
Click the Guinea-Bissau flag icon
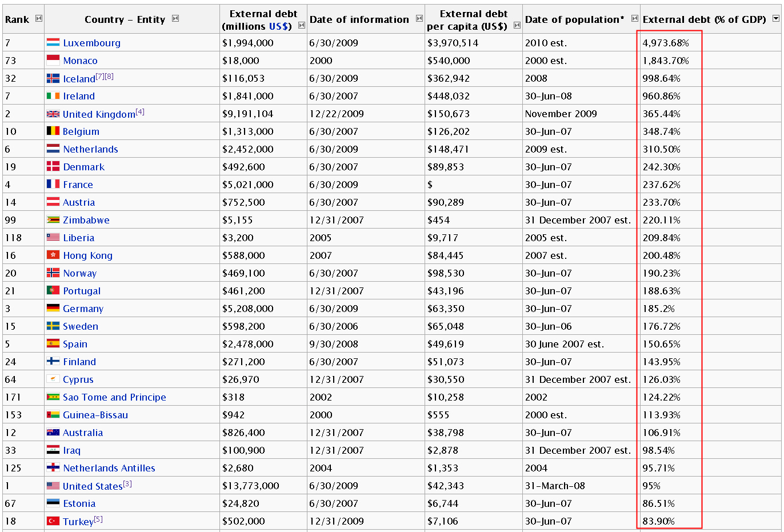tap(53, 415)
